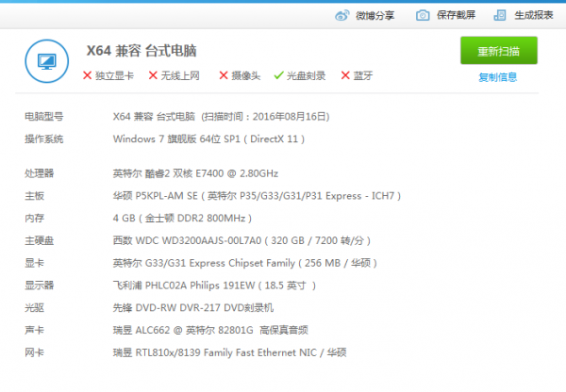This screenshot has width=566, height=392.
Task: Click 4 GB 金士顿 DDR2 800MHz value
Action: click(182, 219)
